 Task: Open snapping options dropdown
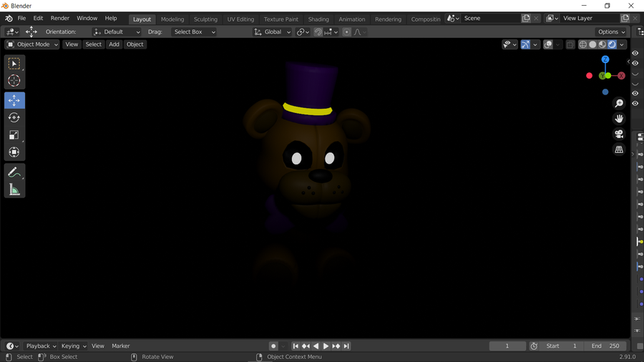(331, 31)
